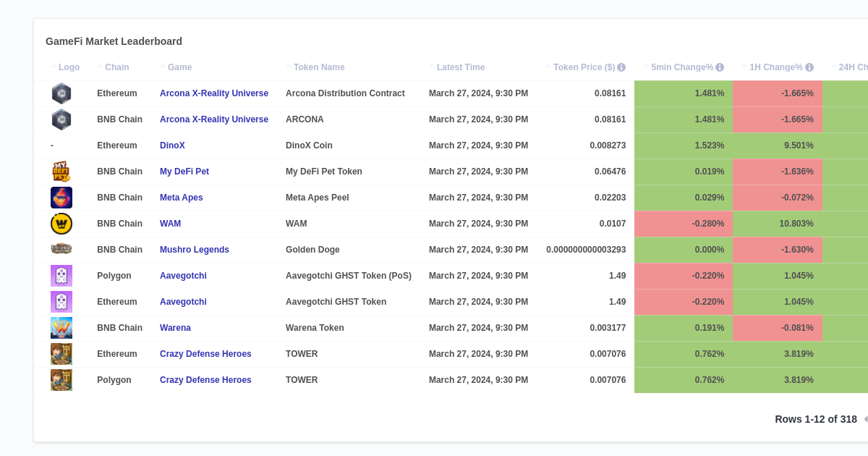Click the My DeFi Pet treasure chest logo
Screen dimensions: 868x456
pos(61,172)
